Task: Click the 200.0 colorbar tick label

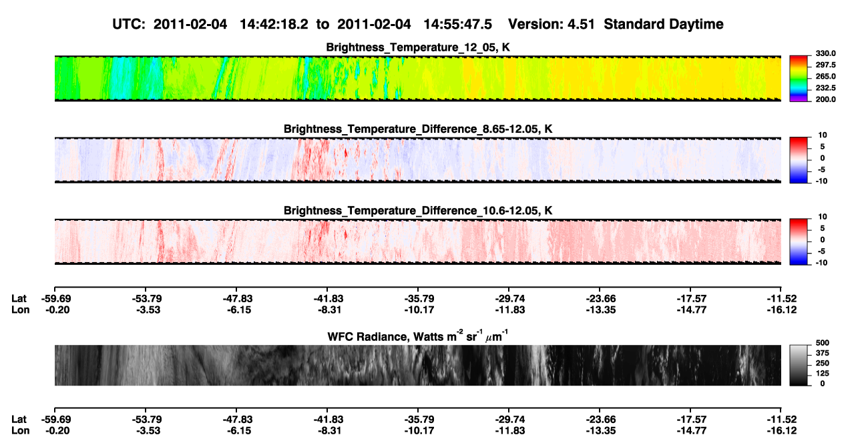Action: (x=826, y=99)
